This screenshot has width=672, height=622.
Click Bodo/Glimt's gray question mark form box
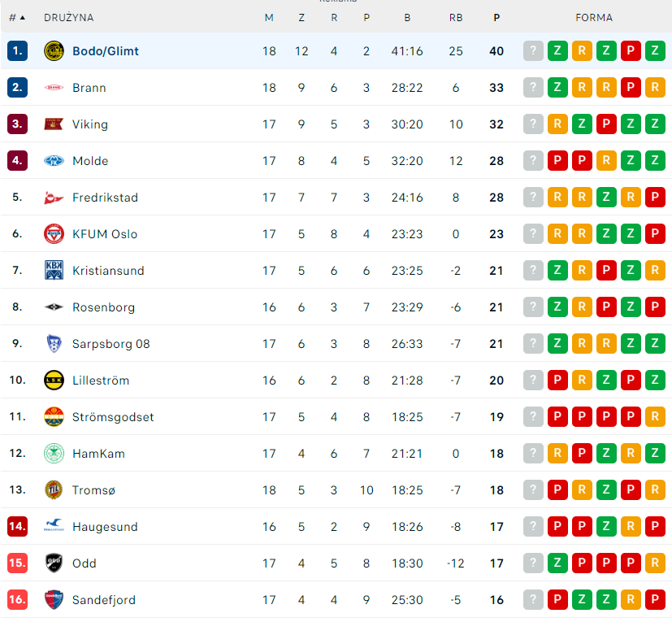tap(533, 51)
